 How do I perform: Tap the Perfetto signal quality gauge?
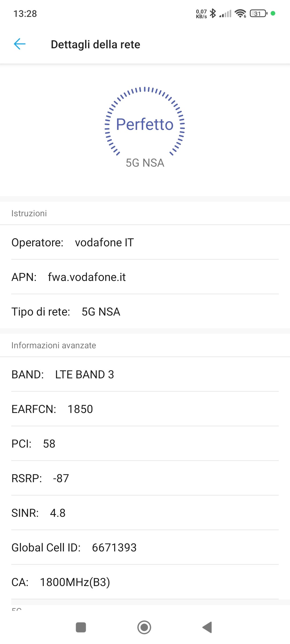click(x=145, y=124)
